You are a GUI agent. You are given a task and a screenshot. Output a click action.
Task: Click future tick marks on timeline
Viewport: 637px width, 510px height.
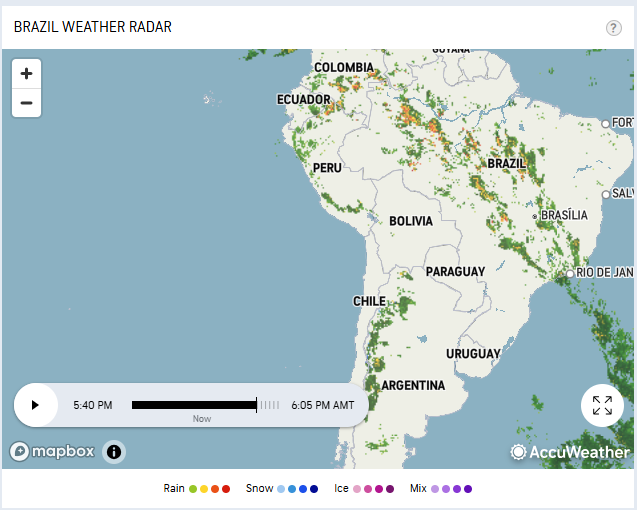pyautogui.click(x=270, y=405)
